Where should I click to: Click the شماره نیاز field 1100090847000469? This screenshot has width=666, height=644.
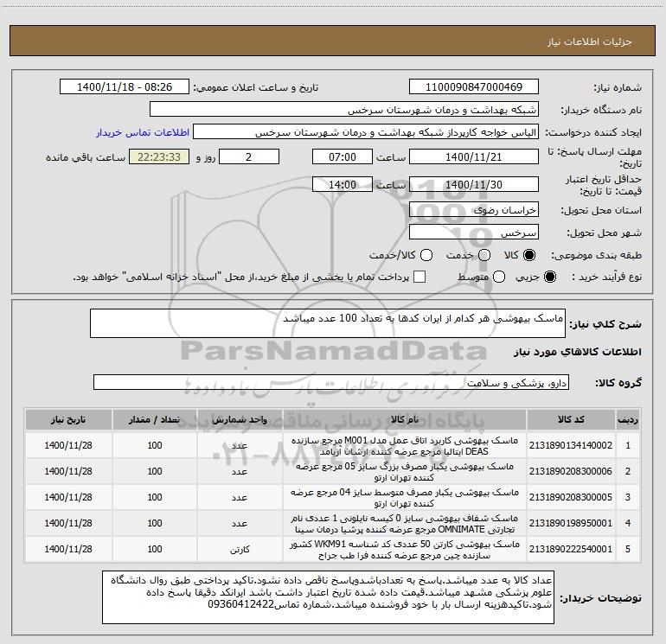click(x=474, y=87)
